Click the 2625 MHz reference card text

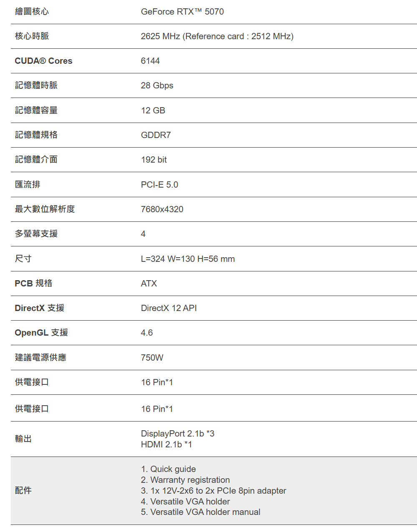tap(217, 36)
